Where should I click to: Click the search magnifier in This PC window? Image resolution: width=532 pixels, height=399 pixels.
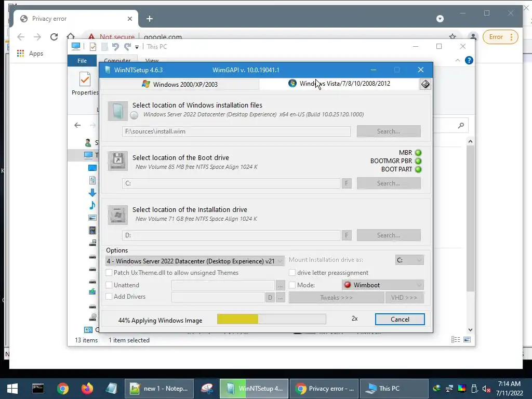tap(461, 126)
